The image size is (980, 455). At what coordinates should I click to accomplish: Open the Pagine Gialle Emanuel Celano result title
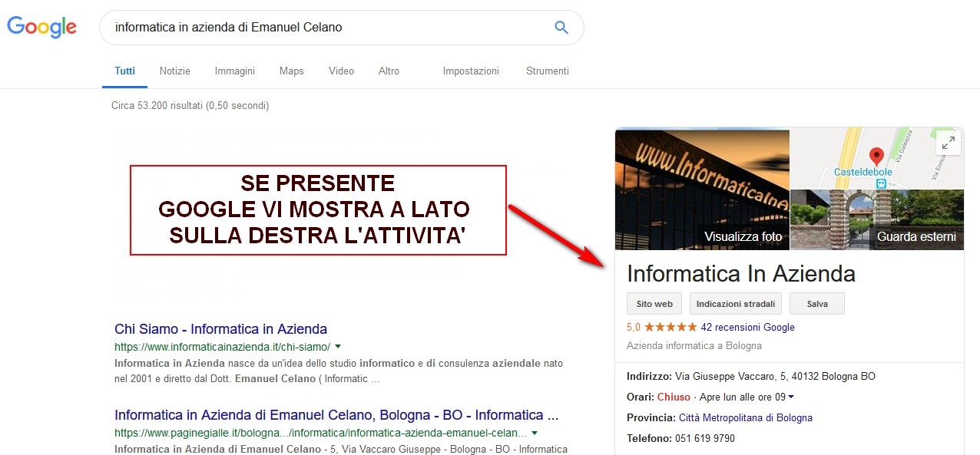[336, 415]
